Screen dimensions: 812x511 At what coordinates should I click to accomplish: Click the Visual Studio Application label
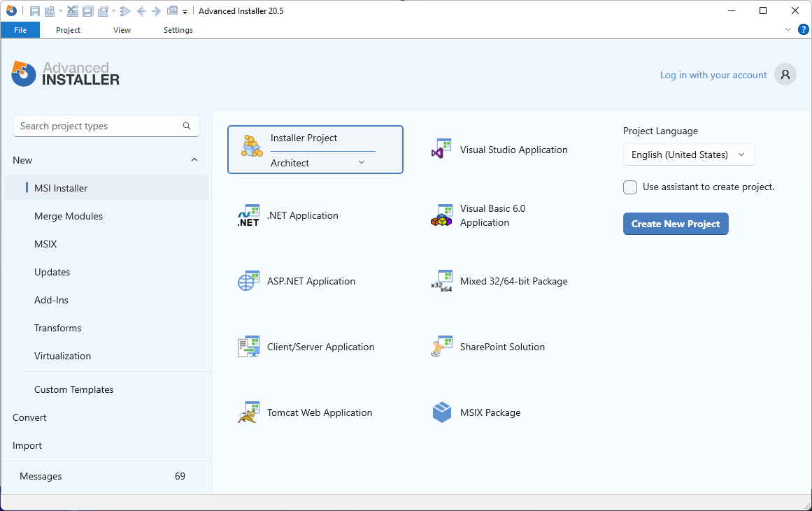pos(514,150)
